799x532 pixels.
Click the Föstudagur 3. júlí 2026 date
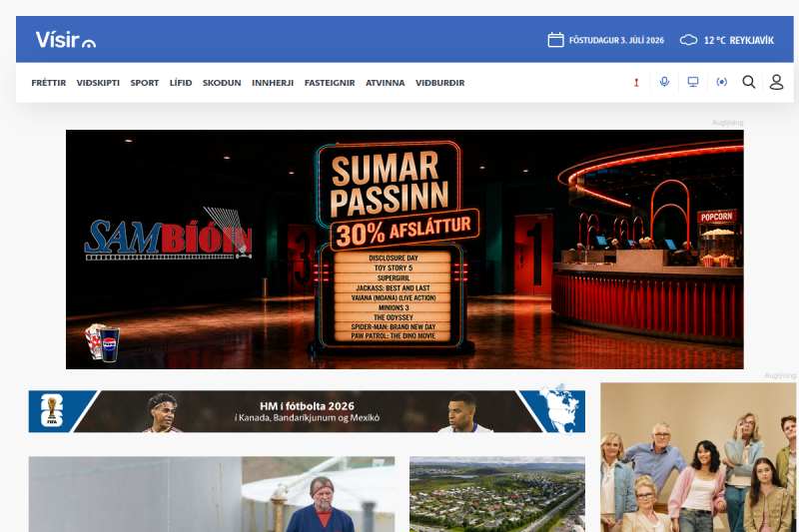tap(616, 40)
